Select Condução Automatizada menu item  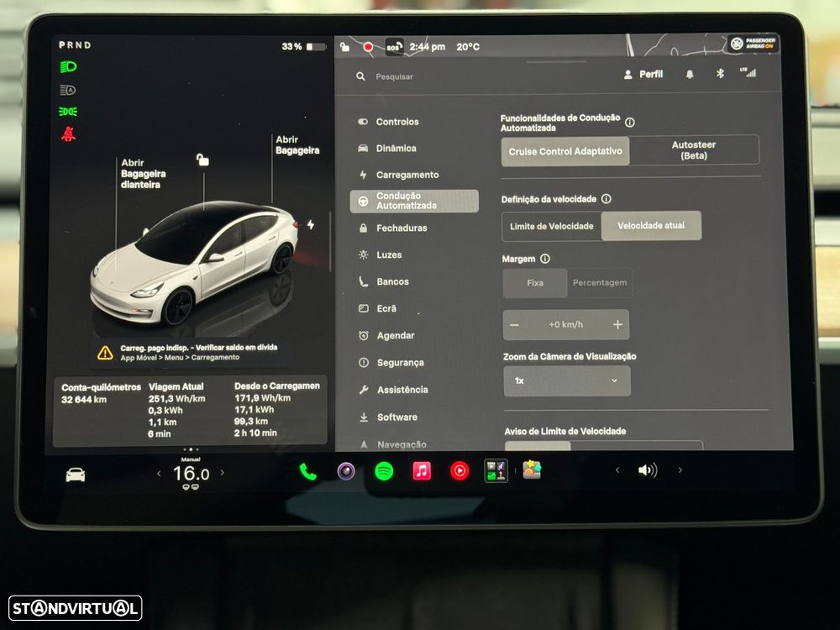(414, 201)
